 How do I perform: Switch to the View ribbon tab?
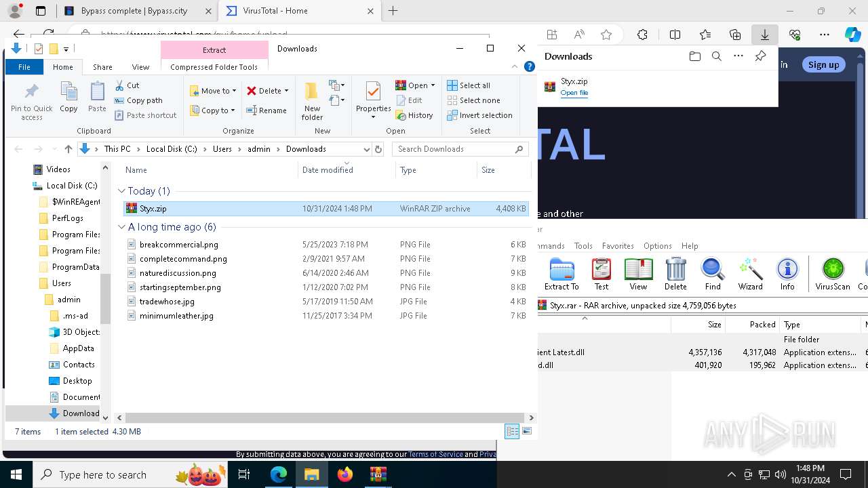140,67
